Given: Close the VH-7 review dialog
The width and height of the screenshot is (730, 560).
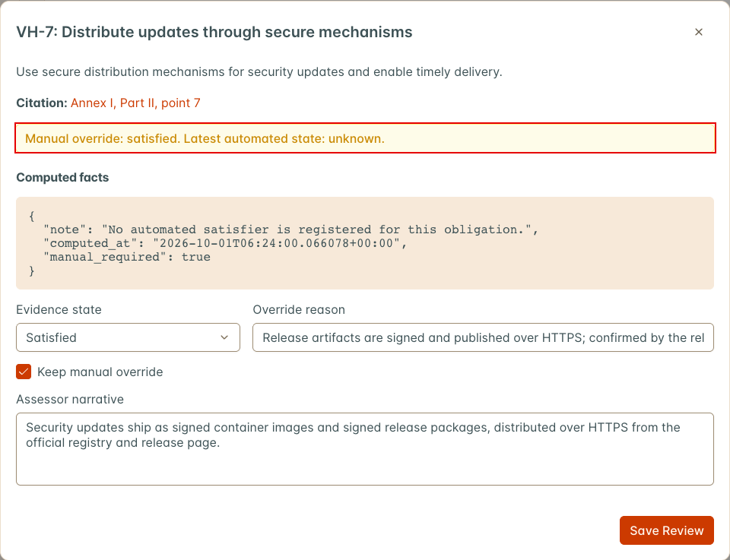Looking at the screenshot, I should [x=698, y=32].
